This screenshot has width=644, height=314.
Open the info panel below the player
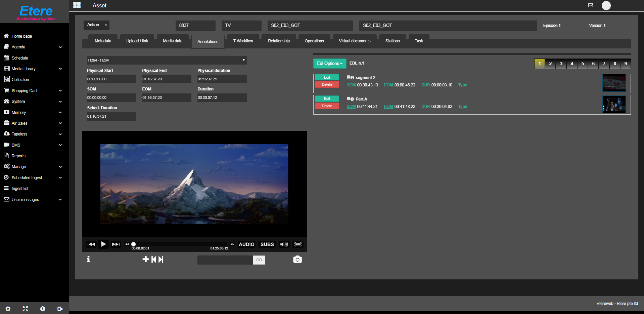(88, 259)
